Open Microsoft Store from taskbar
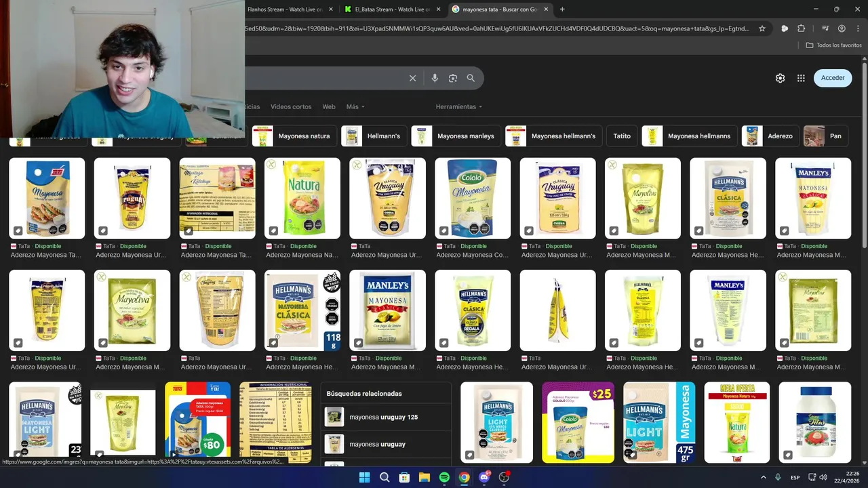The height and width of the screenshot is (488, 868). (404, 477)
